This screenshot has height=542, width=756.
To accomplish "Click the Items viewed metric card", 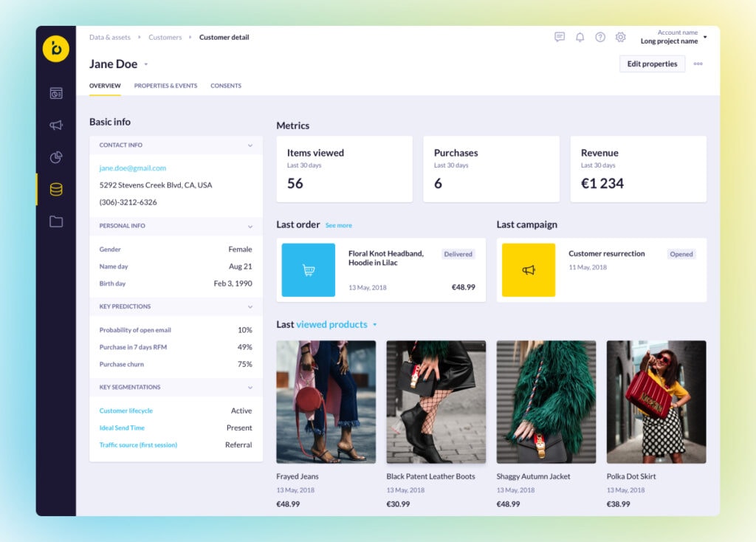I will click(x=344, y=169).
